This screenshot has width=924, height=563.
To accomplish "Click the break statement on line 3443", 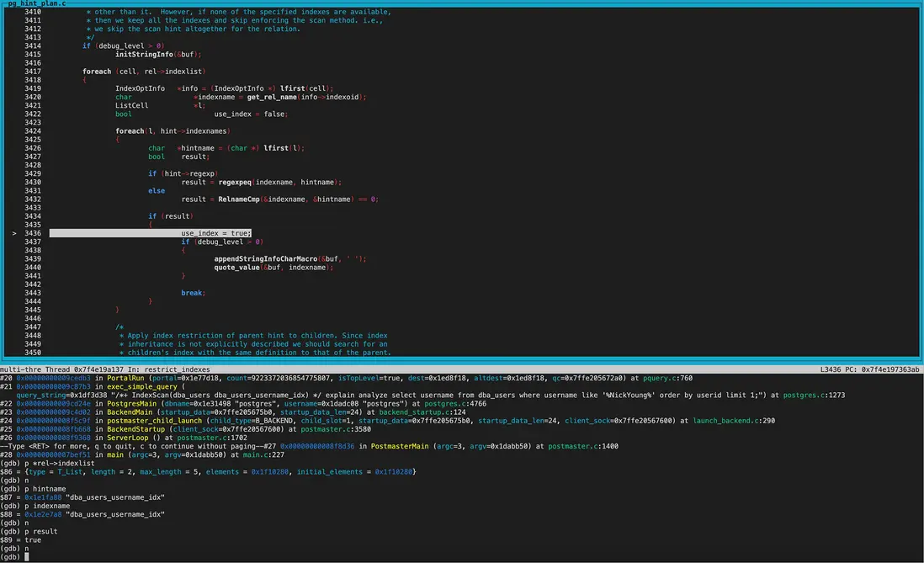I will coord(193,293).
